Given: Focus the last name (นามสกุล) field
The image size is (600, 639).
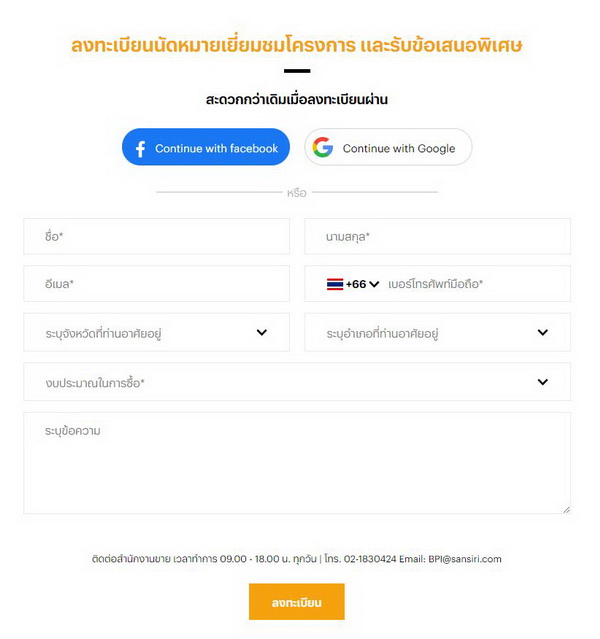Looking at the screenshot, I should 437,237.
